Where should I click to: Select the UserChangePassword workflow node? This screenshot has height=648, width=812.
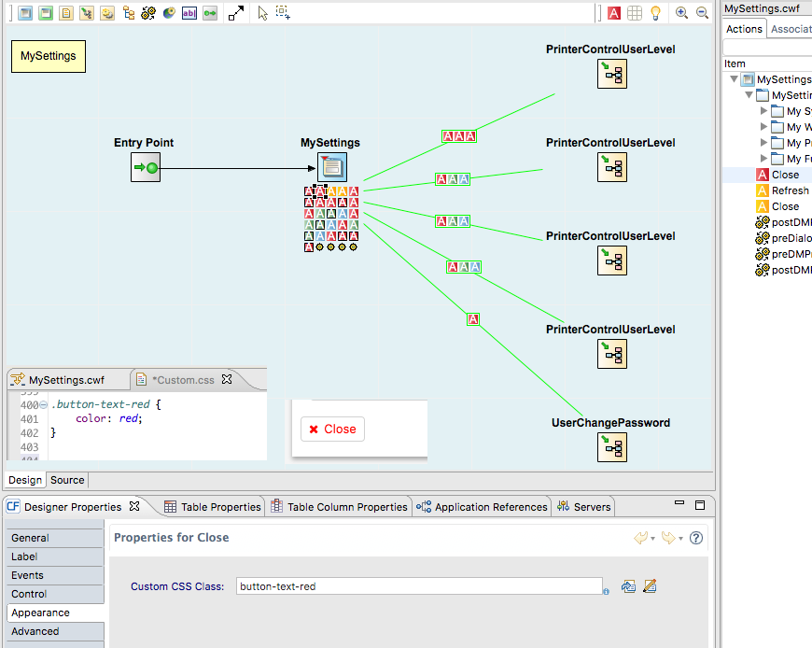[612, 447]
